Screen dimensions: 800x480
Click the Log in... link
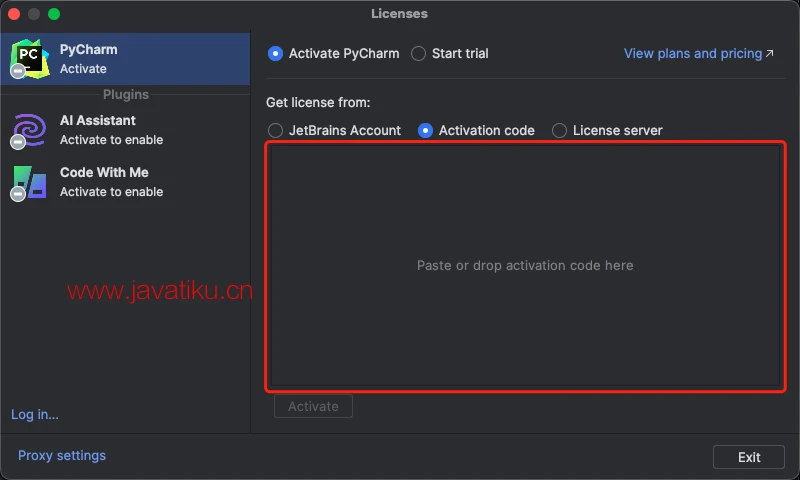tap(35, 415)
